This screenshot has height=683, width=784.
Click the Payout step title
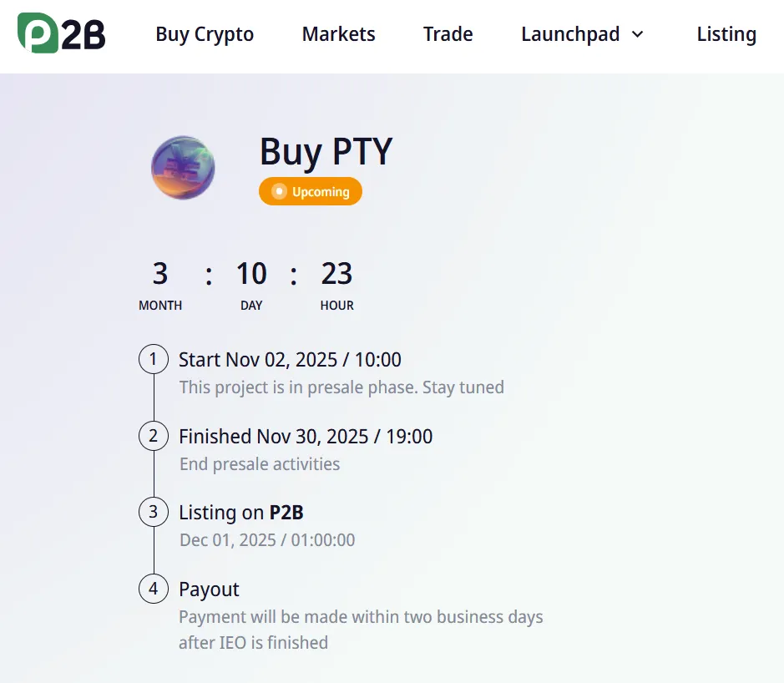(209, 589)
